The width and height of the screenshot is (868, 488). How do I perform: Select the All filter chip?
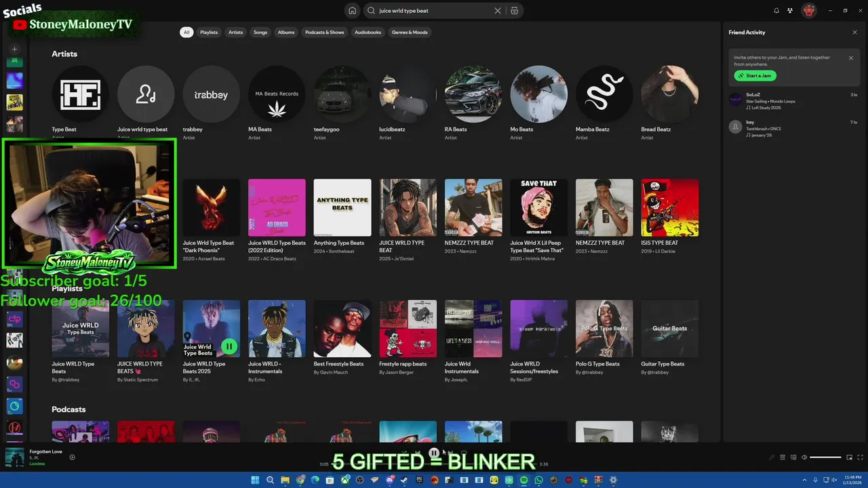pyautogui.click(x=186, y=32)
